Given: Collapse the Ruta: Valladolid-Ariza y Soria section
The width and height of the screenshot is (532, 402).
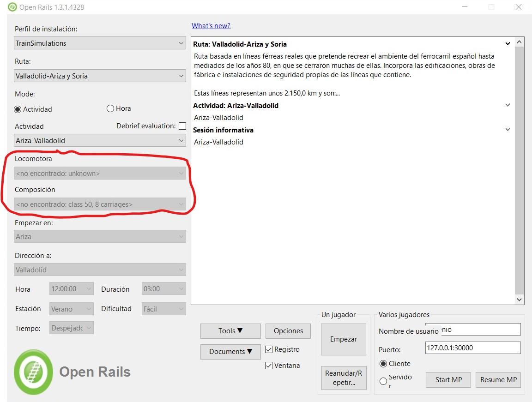Looking at the screenshot, I should [x=508, y=43].
